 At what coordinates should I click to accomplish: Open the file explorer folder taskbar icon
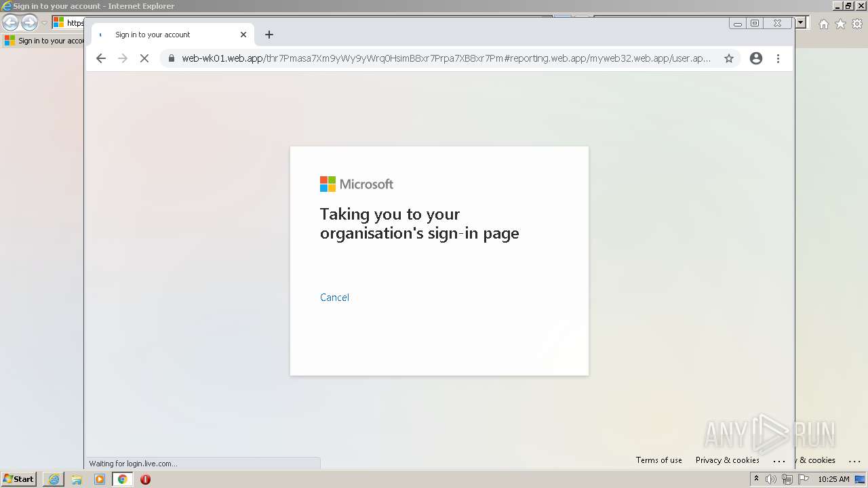pos(77,479)
